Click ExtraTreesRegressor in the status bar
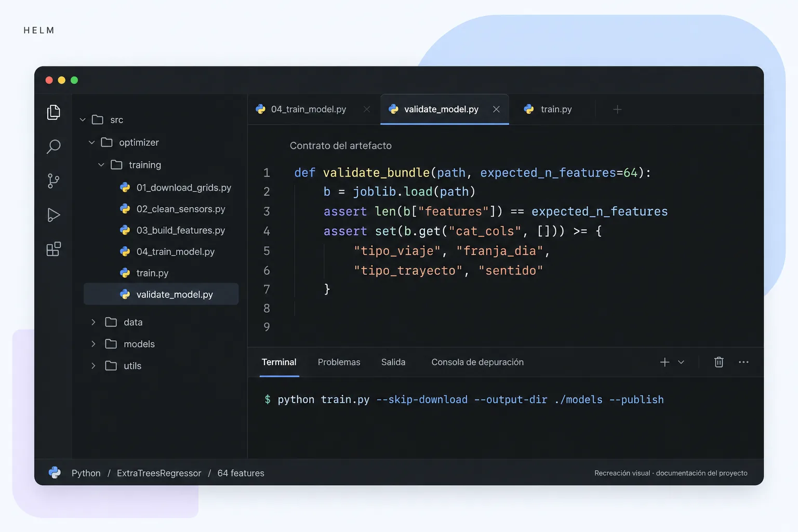Image resolution: width=798 pixels, height=532 pixels. pos(159,473)
